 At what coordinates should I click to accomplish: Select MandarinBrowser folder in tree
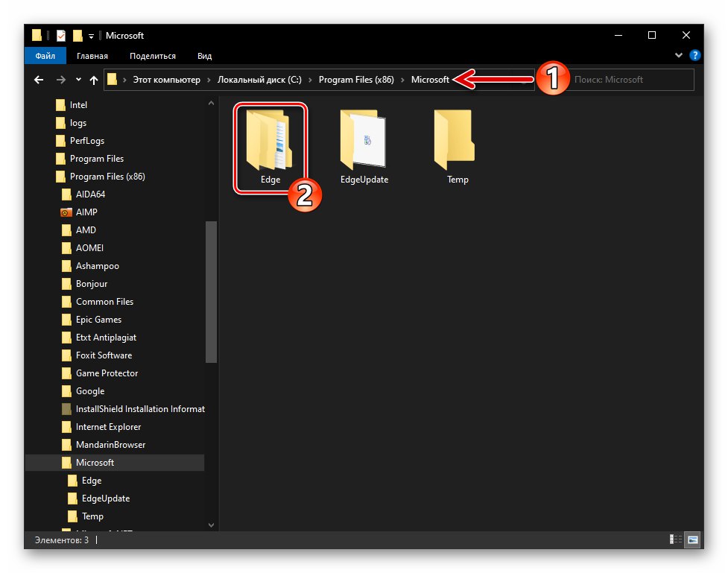pos(103,445)
